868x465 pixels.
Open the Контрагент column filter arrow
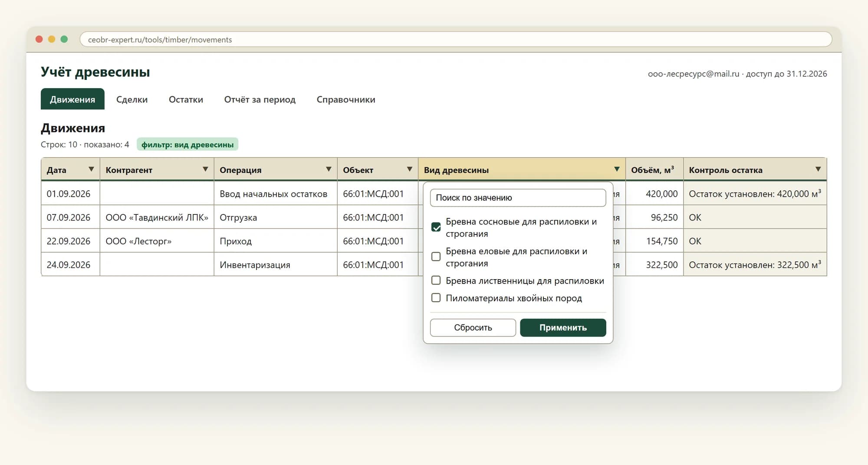pos(205,169)
